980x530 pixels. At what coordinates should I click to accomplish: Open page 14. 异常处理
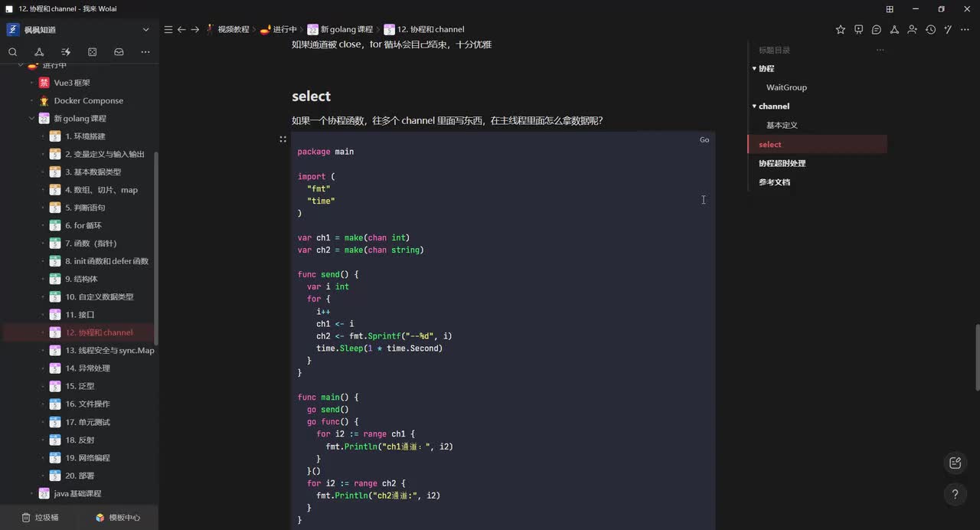(87, 368)
